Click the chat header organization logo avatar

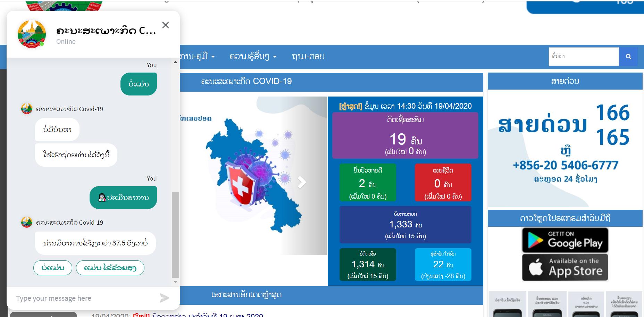(32, 34)
